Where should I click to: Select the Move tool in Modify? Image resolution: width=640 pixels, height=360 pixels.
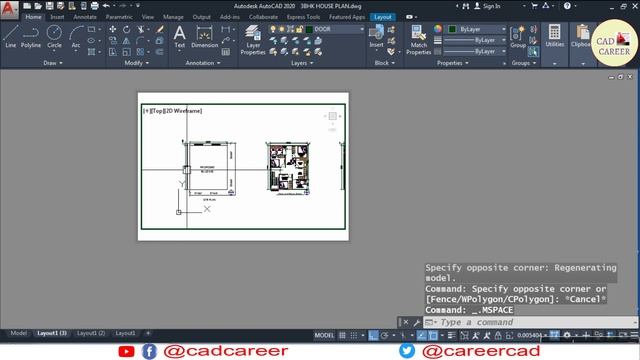pos(113,29)
